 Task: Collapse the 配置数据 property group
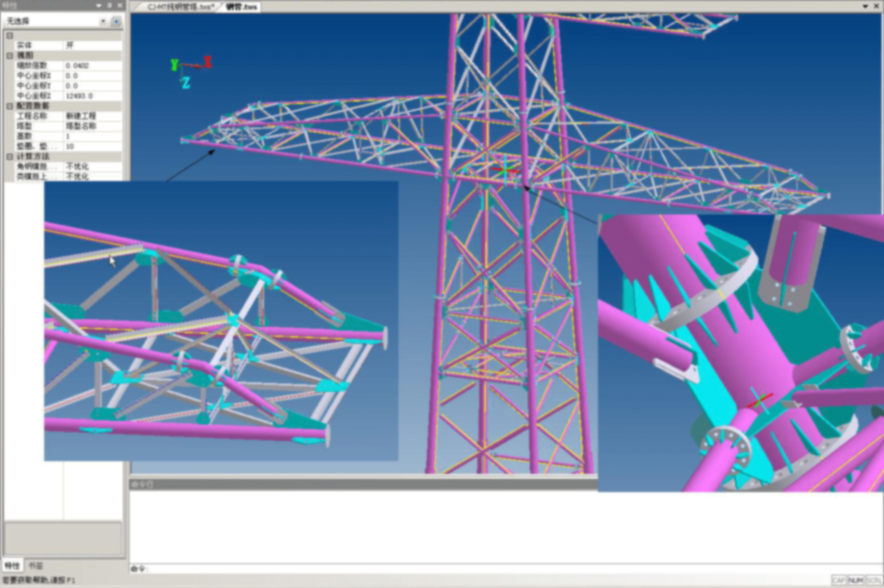click(9, 106)
